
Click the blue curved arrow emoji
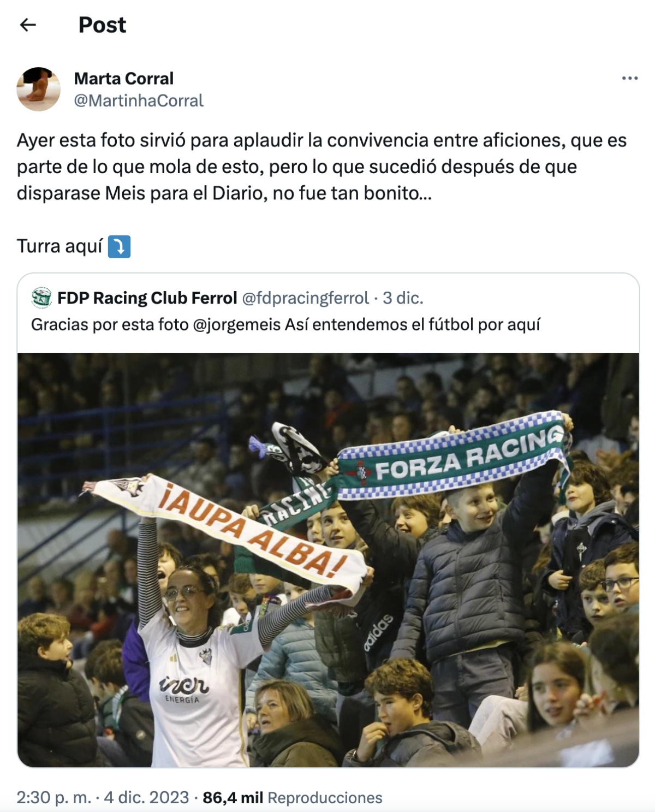tap(119, 246)
